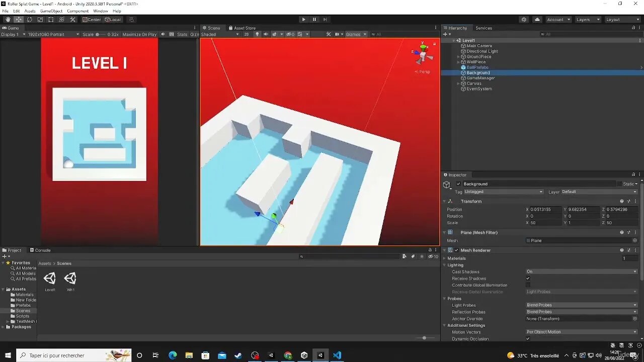Toggle Background object active checkbox
The width and height of the screenshot is (644, 362).
458,184
